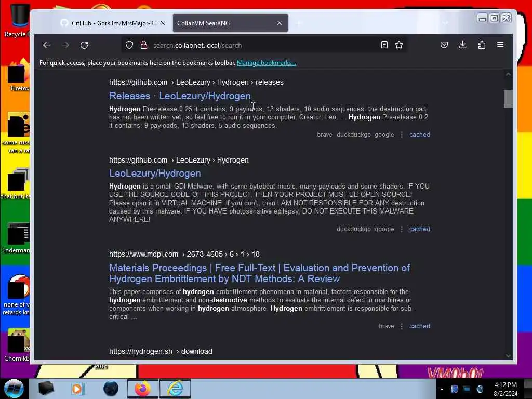Launch Internet Explorer from the taskbar

(175, 389)
